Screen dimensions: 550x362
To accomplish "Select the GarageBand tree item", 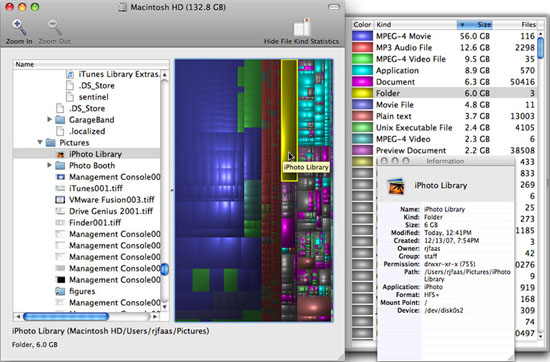I will click(x=87, y=120).
